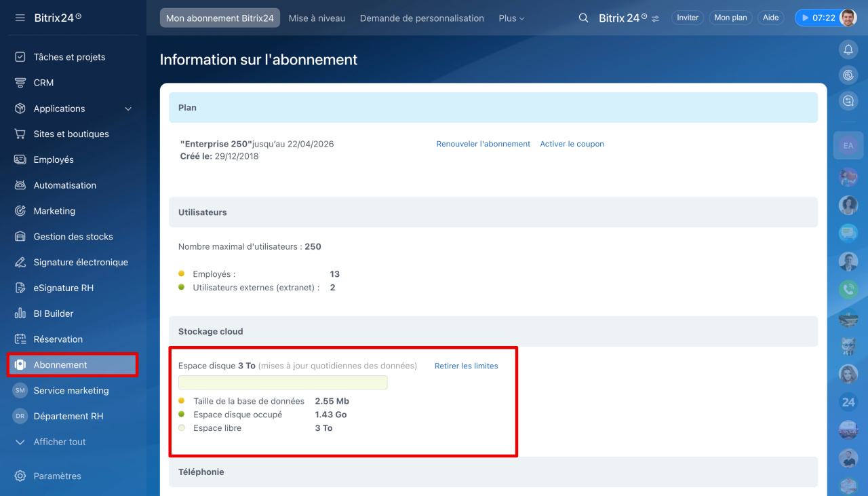
Task: Open Sites et boutiques cart icon
Action: tap(20, 134)
